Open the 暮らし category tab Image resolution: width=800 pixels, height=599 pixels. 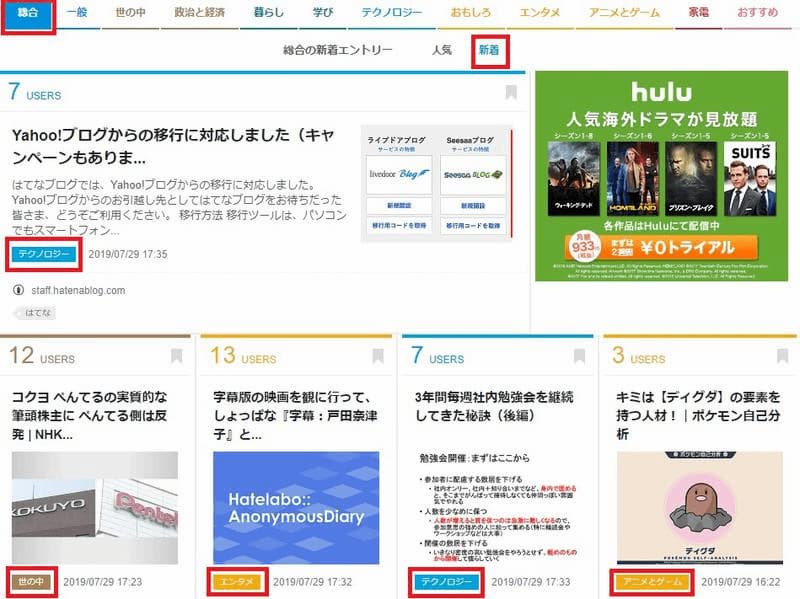pos(268,13)
